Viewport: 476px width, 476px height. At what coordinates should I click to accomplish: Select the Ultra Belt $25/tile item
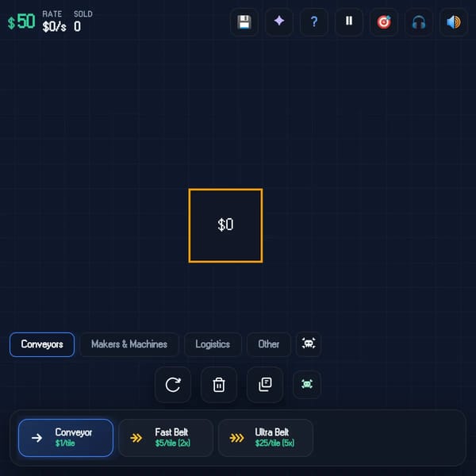(x=266, y=437)
